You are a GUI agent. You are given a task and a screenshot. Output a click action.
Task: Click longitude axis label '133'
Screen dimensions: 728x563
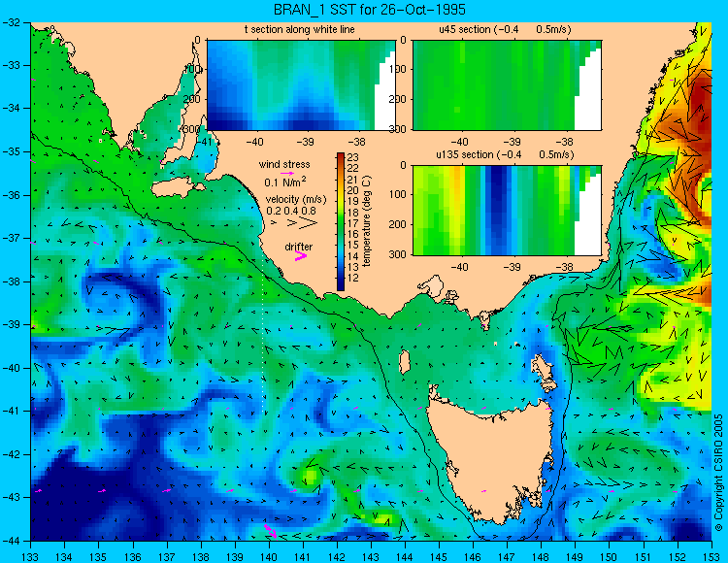[x=31, y=557]
